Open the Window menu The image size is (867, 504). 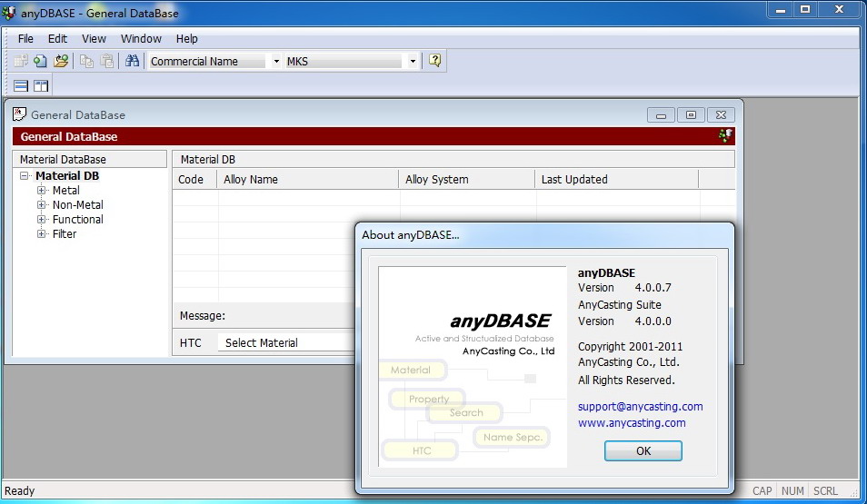tap(141, 39)
